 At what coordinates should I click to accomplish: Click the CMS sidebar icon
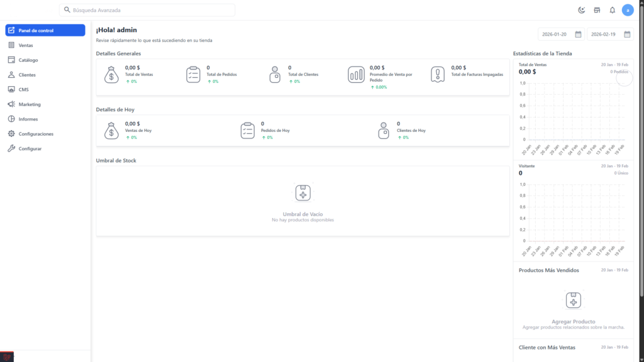pyautogui.click(x=11, y=89)
